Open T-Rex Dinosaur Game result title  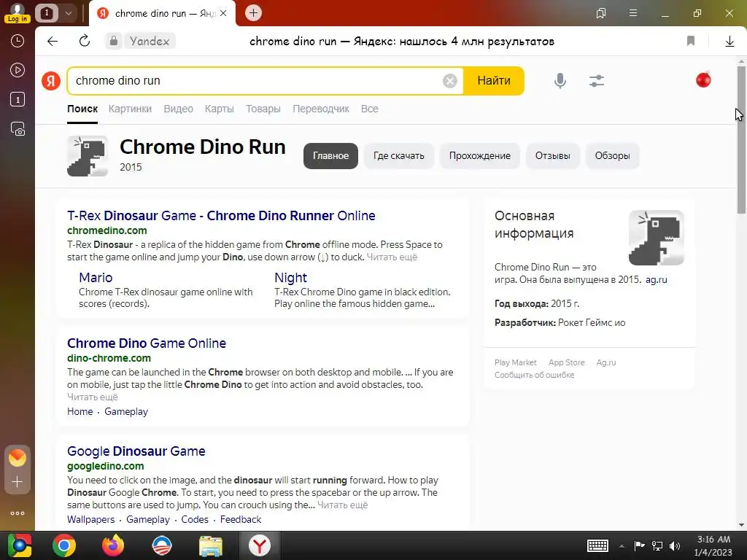(x=221, y=216)
